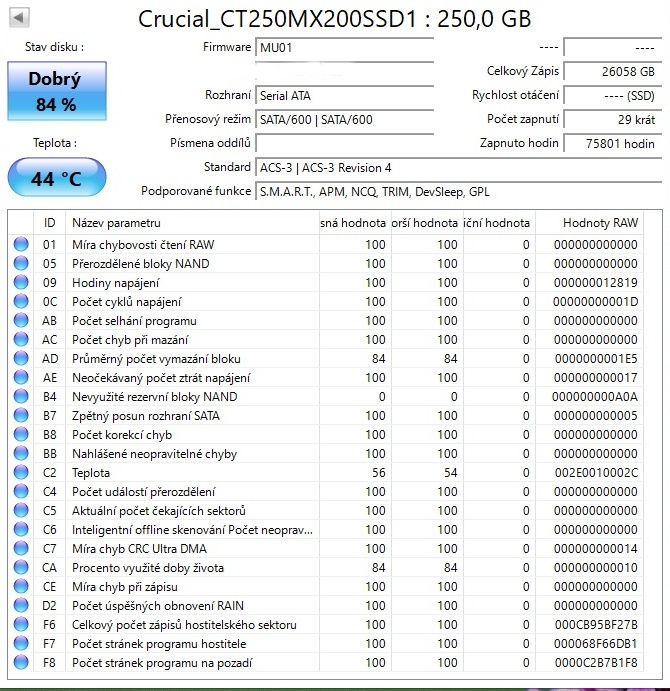Click the status orb for attribute CE
The image size is (670, 691).
click(21, 586)
